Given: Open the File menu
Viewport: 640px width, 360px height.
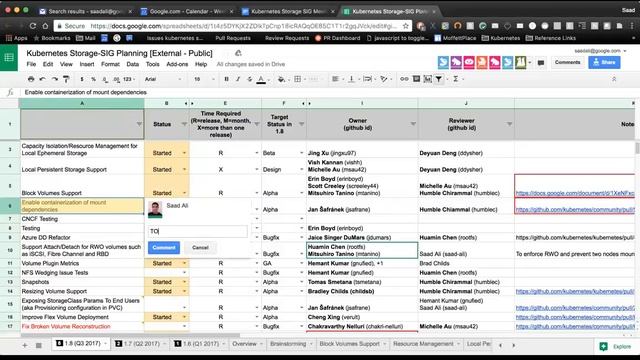Looking at the screenshot, I should point(31,64).
